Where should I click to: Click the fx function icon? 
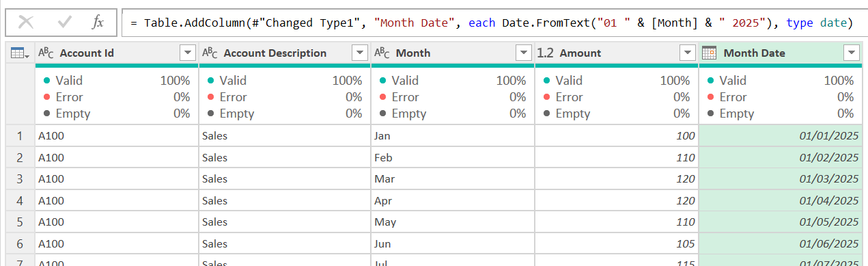click(x=98, y=22)
